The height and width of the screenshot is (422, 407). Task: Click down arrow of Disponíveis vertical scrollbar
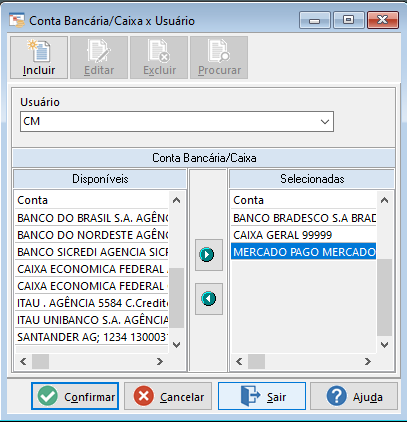pos(177,345)
